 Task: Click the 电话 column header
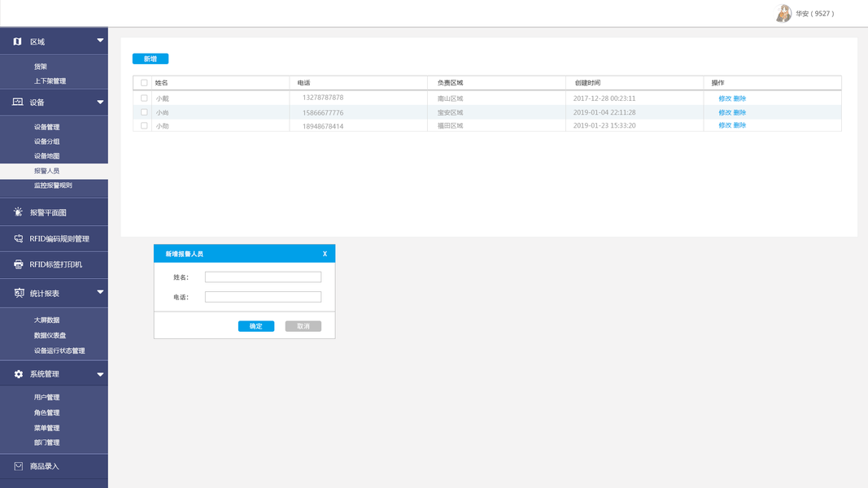[x=304, y=83]
